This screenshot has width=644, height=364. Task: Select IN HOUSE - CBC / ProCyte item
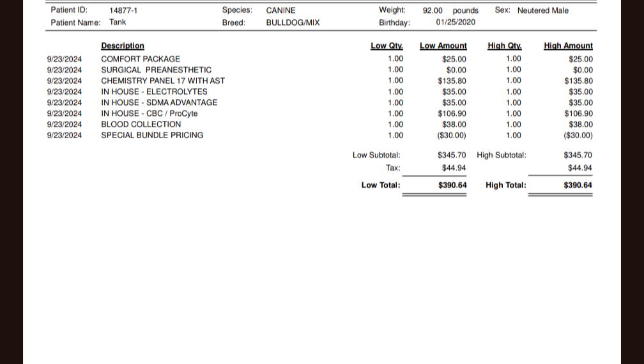tap(149, 113)
